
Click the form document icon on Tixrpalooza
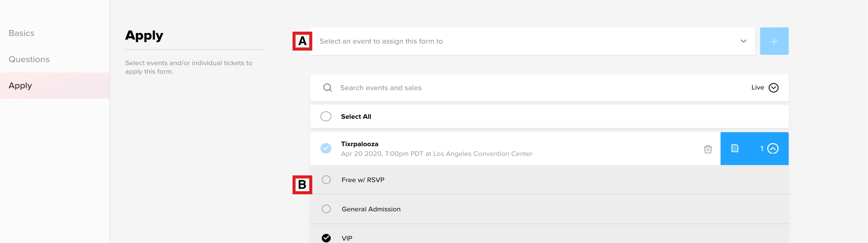(x=734, y=149)
